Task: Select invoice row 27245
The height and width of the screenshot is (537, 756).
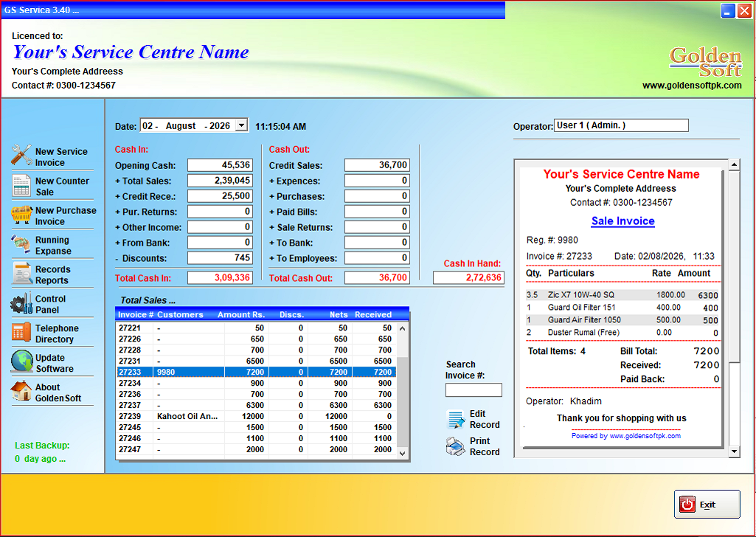Action: (257, 428)
